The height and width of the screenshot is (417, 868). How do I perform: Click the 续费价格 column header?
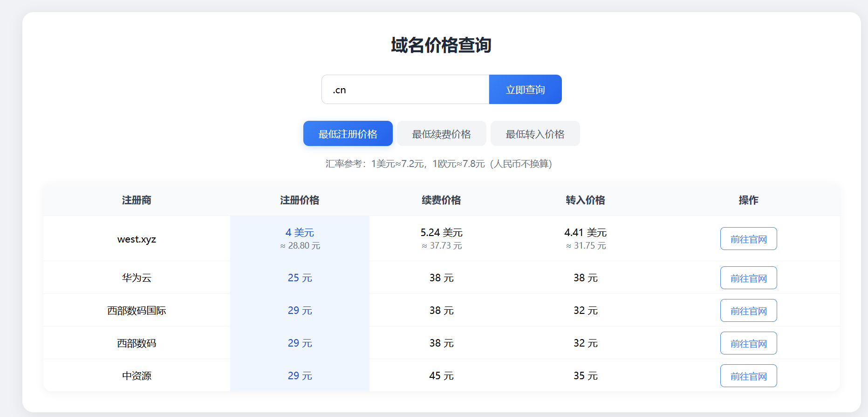pos(441,200)
